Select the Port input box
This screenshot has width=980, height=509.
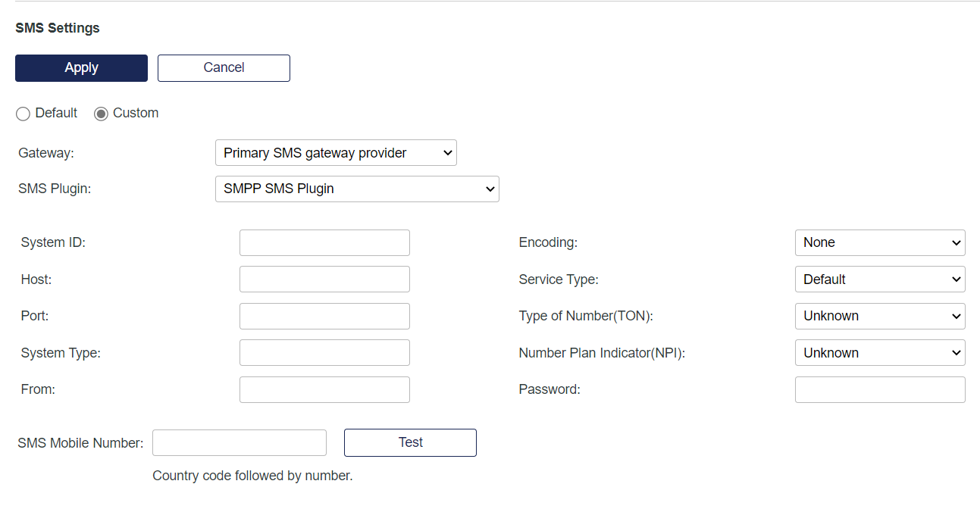pyautogui.click(x=324, y=316)
